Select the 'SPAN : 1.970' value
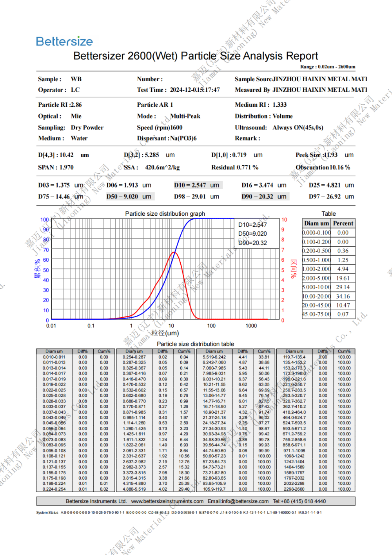The height and width of the screenshot is (555, 392). tap(56, 167)
